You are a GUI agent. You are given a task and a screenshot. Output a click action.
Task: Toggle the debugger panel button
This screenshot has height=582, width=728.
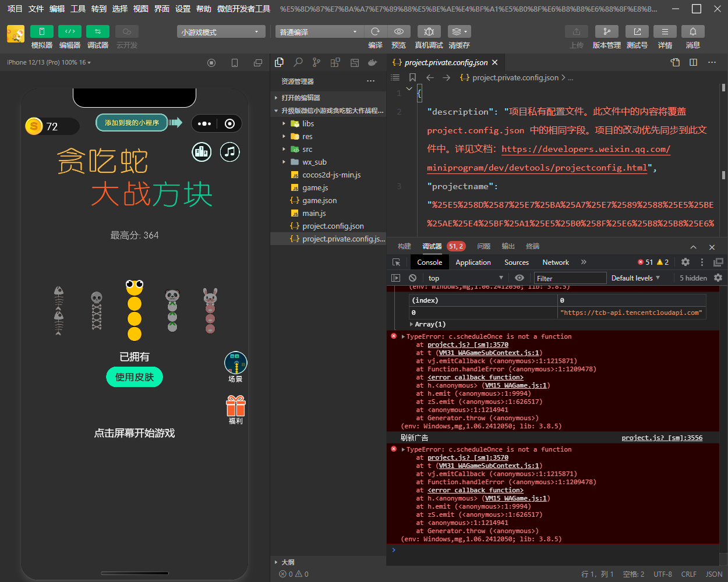click(x=97, y=32)
